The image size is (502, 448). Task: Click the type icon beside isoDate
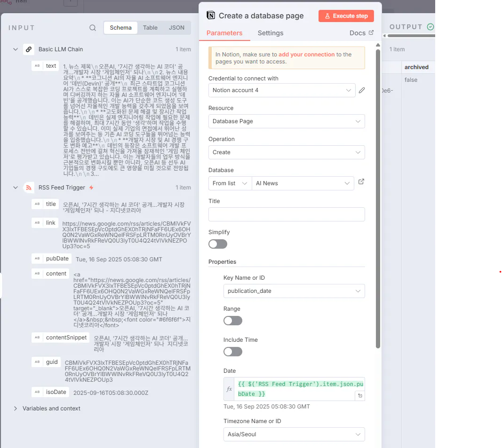(x=37, y=392)
